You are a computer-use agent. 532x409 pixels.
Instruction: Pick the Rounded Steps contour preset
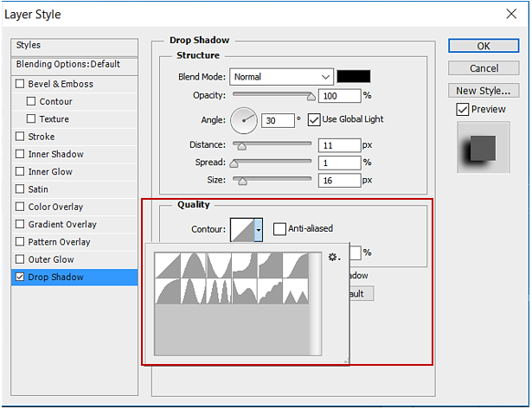point(270,291)
